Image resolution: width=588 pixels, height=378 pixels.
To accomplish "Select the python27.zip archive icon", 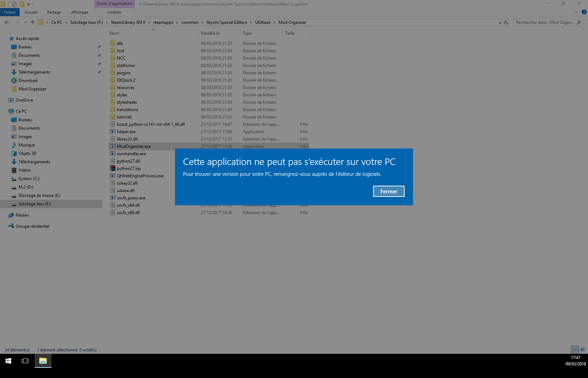I will point(113,169).
